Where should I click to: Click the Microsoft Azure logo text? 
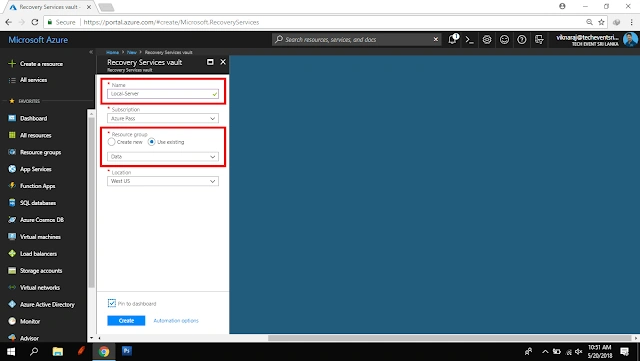(38, 40)
